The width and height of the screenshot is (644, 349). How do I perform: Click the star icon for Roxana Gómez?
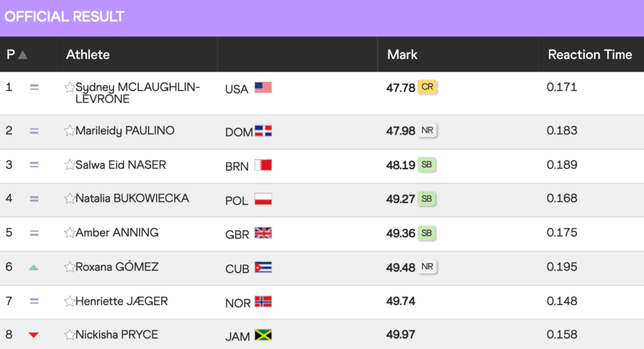click(69, 267)
